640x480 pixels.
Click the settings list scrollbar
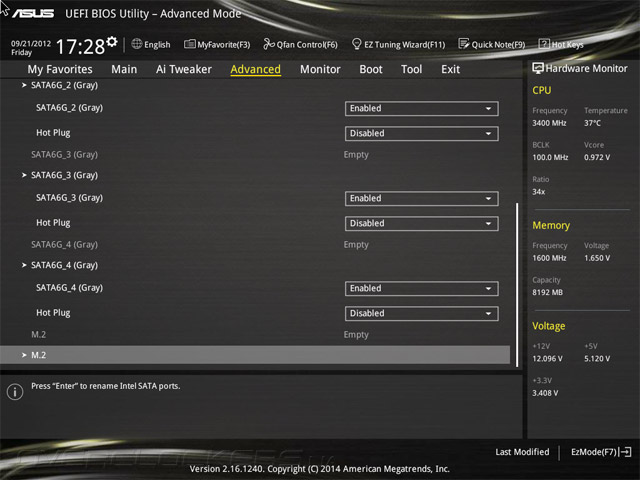coord(517,284)
